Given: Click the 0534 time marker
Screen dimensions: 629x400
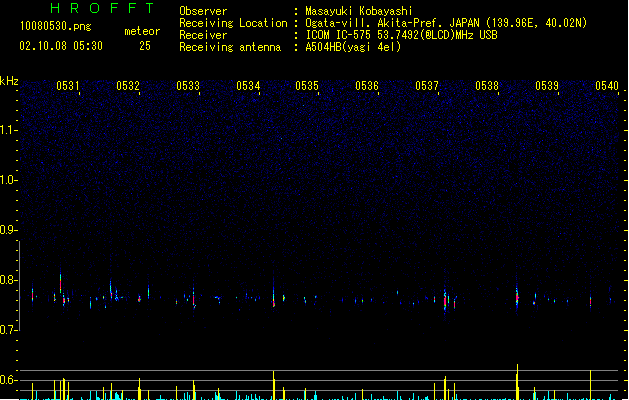Looking at the screenshot, I should [x=248, y=86].
